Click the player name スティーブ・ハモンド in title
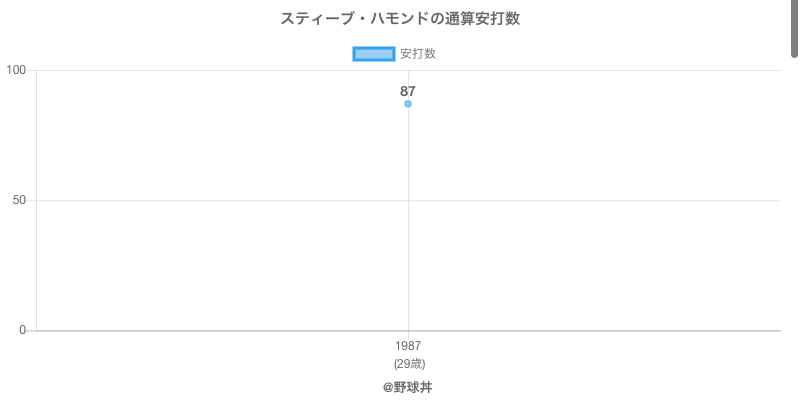The image size is (800, 400). (x=345, y=18)
